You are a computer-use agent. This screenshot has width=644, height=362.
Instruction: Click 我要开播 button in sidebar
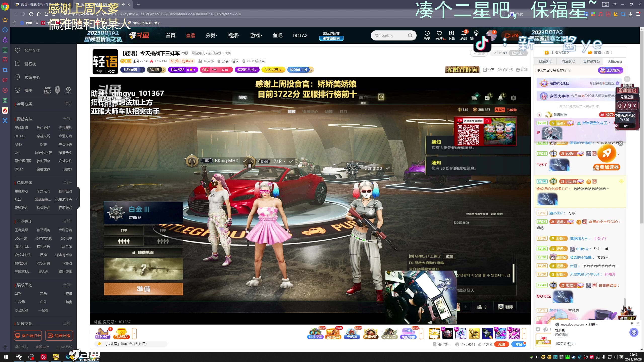point(59,336)
